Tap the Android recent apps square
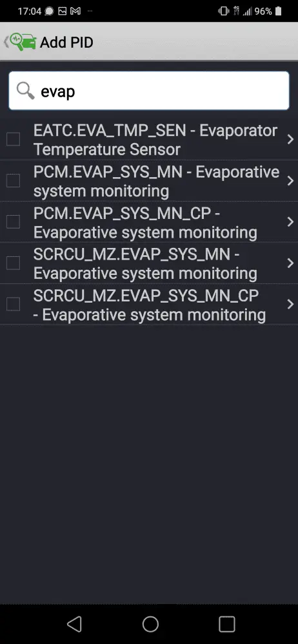Viewport: 298px width, 644px height. (226, 624)
